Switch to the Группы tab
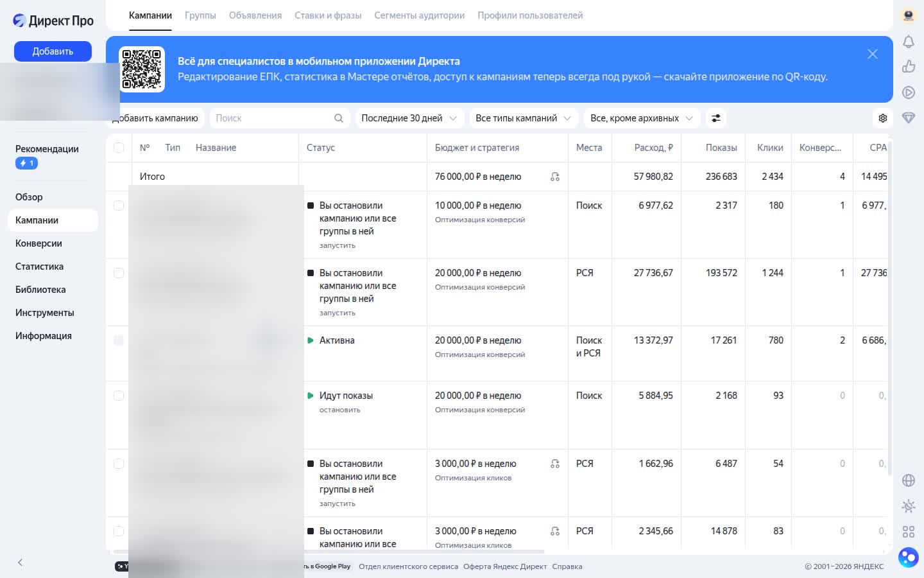Image resolution: width=924 pixels, height=578 pixels. click(200, 15)
